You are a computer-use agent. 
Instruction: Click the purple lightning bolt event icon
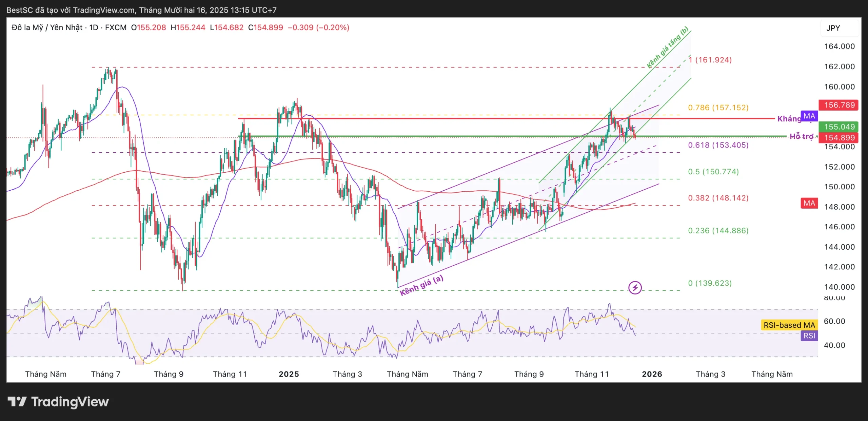pos(635,288)
